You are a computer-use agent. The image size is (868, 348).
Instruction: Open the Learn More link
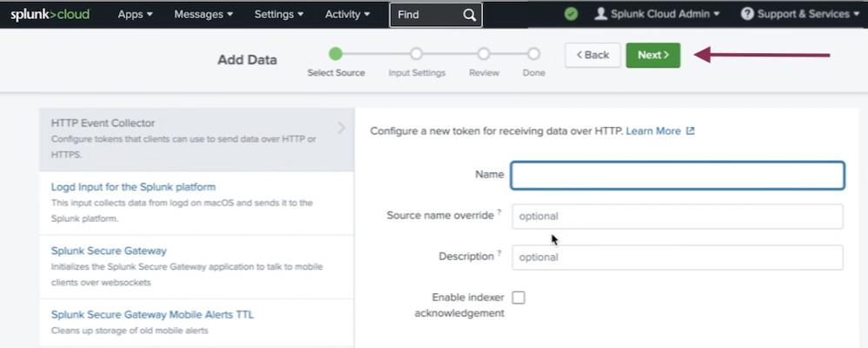[x=653, y=130]
